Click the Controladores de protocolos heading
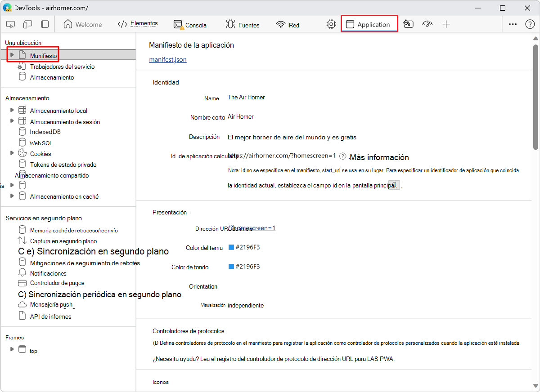The height and width of the screenshot is (392, 540). (x=189, y=331)
